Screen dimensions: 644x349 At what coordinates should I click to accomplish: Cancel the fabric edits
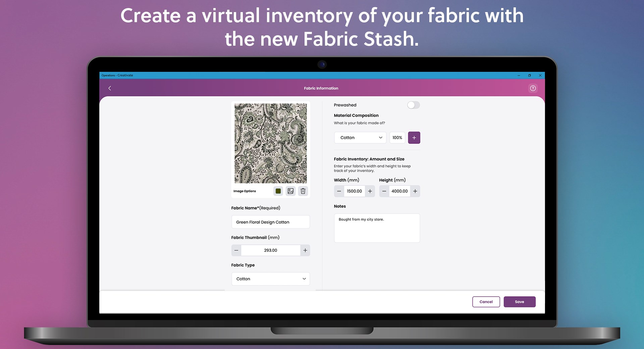486,302
